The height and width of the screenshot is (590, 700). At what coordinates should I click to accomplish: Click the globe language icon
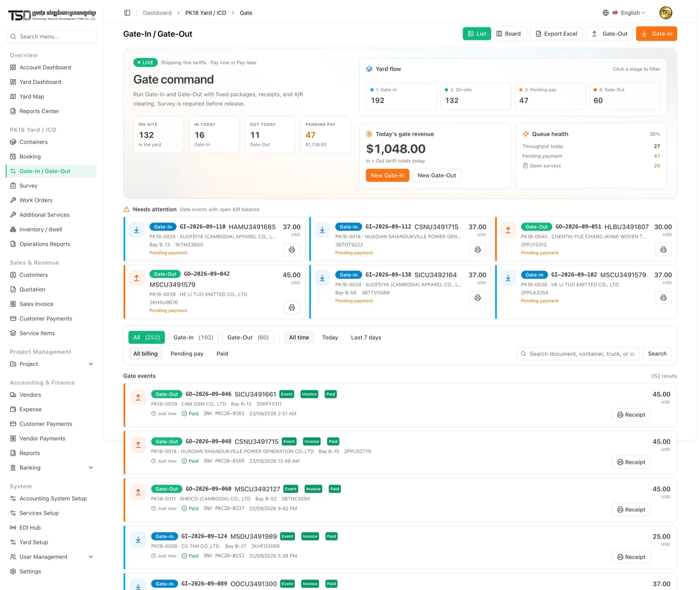[605, 13]
